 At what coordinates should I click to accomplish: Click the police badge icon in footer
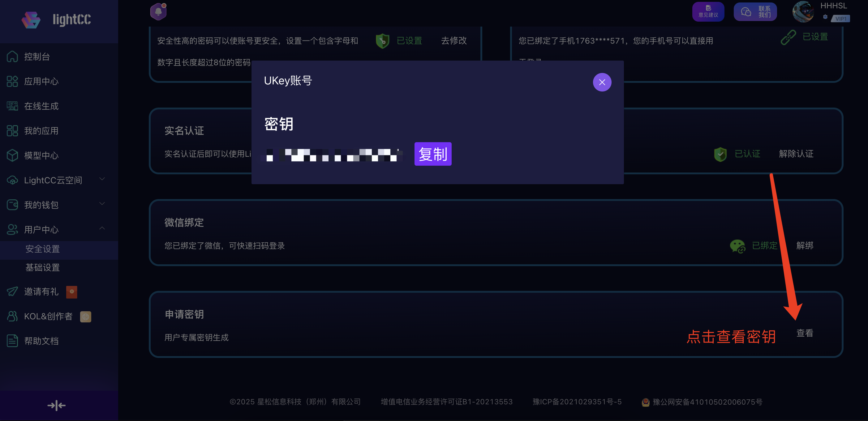[645, 402]
